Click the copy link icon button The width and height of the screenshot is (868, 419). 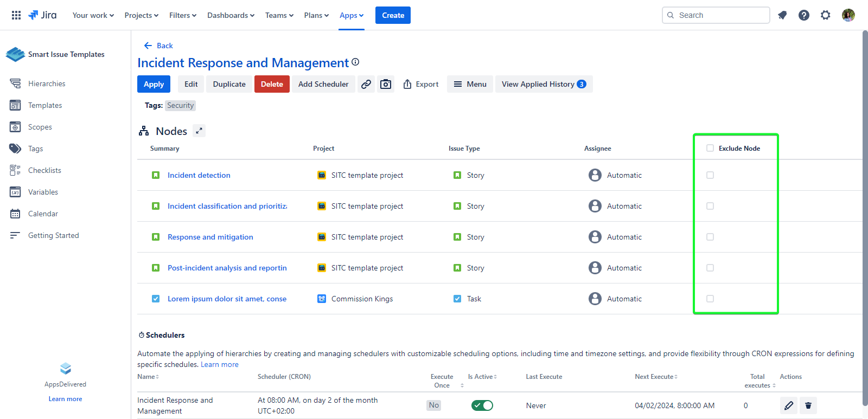click(366, 84)
